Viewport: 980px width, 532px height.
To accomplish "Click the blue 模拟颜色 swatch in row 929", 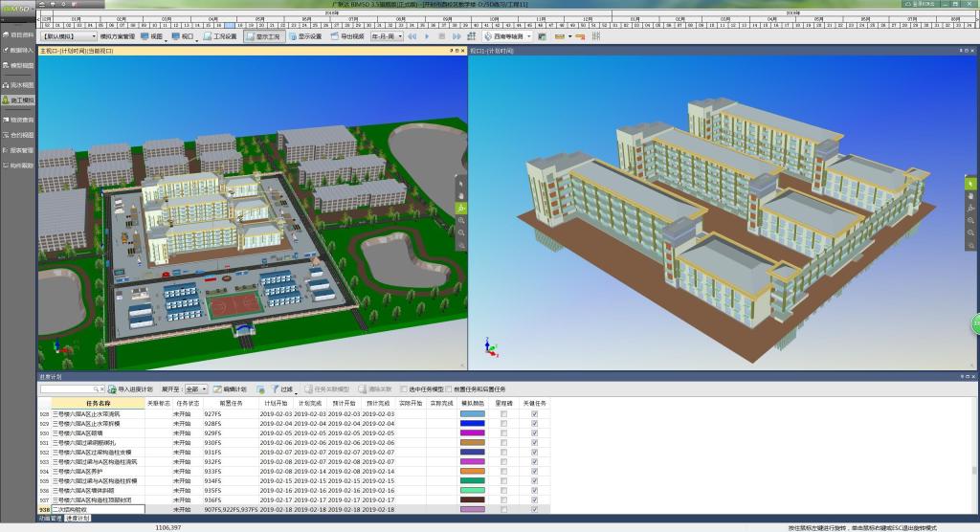I will tap(473, 423).
